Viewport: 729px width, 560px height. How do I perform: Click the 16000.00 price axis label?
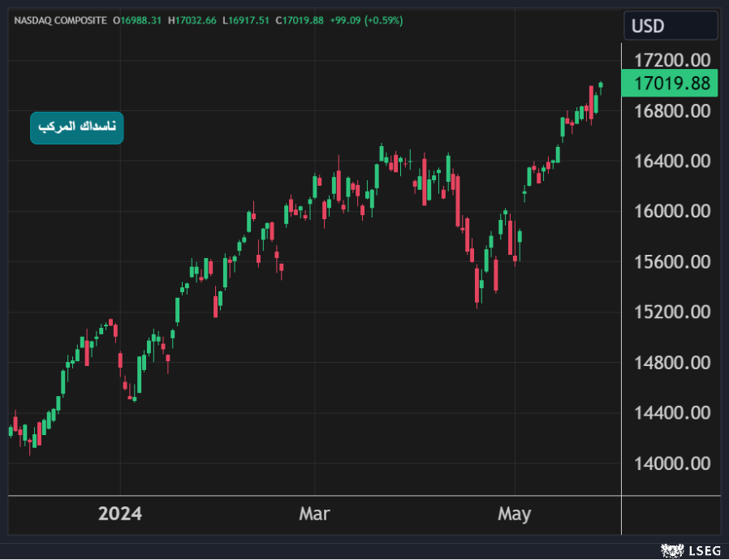tap(672, 211)
